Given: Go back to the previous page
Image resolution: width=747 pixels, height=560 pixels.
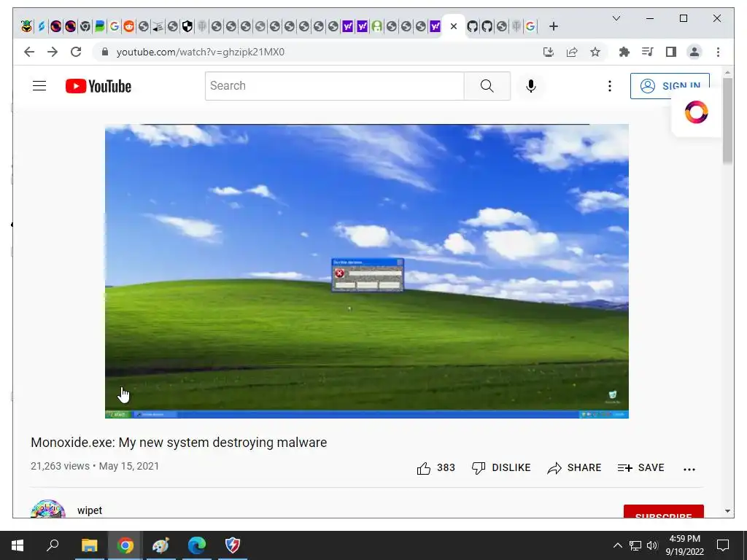Looking at the screenshot, I should pyautogui.click(x=29, y=52).
